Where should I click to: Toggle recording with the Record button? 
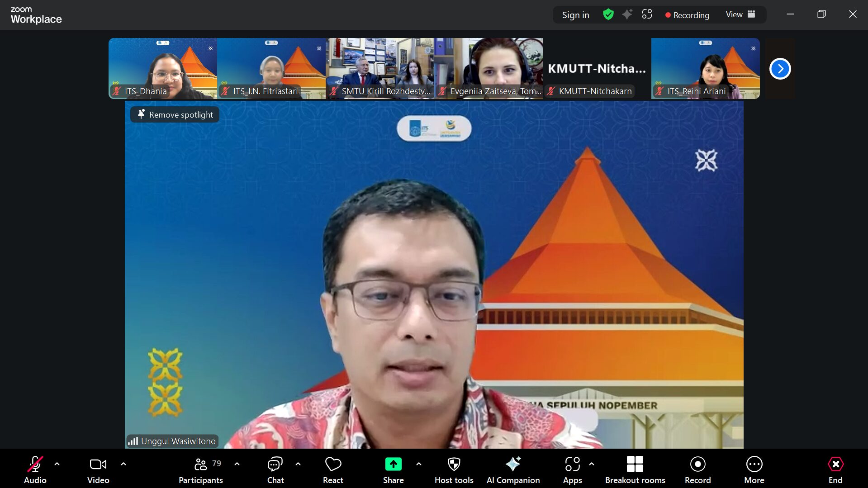tap(697, 469)
